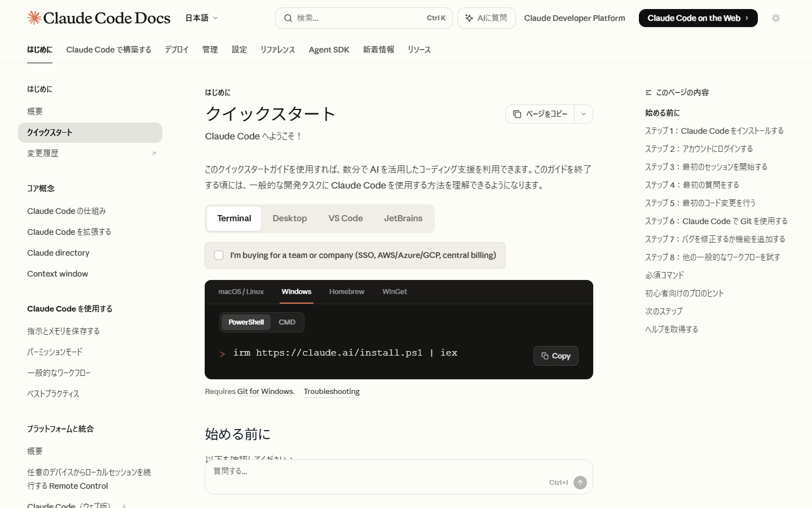This screenshot has height=508, width=812.
Task: Open Claude directory in sidebar
Action: [90, 253]
